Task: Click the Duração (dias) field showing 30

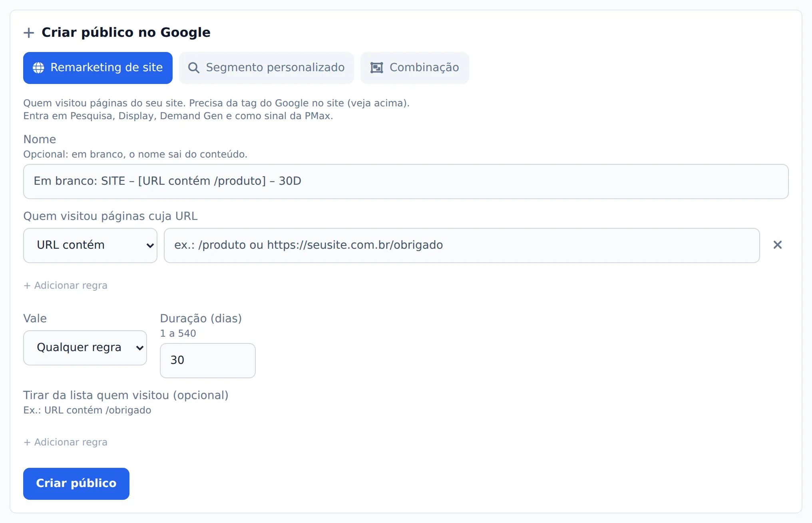Action: pos(208,361)
